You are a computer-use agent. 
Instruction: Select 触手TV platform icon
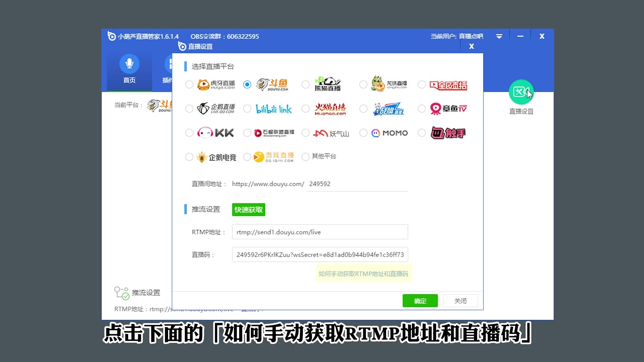coord(448,133)
